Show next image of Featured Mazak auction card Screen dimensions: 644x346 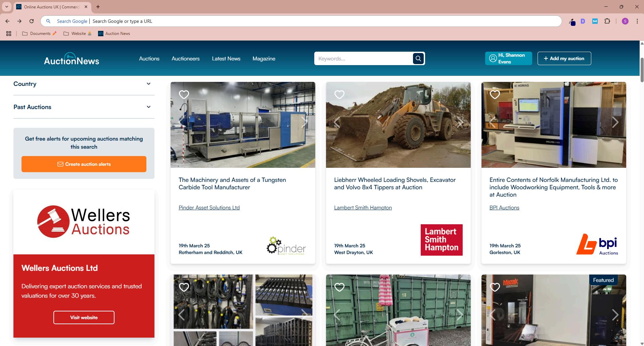[615, 315]
